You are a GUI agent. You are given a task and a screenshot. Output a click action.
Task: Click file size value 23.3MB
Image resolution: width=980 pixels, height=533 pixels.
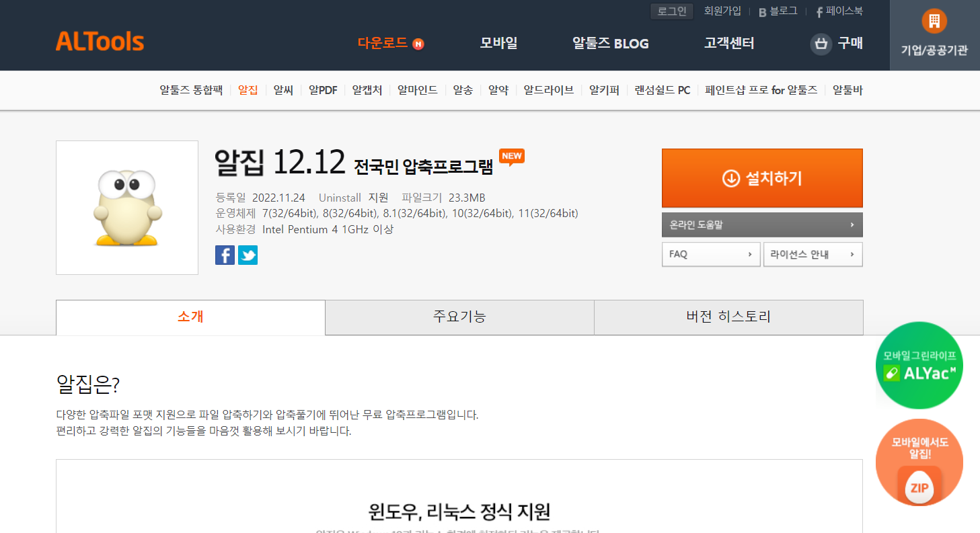click(x=467, y=198)
